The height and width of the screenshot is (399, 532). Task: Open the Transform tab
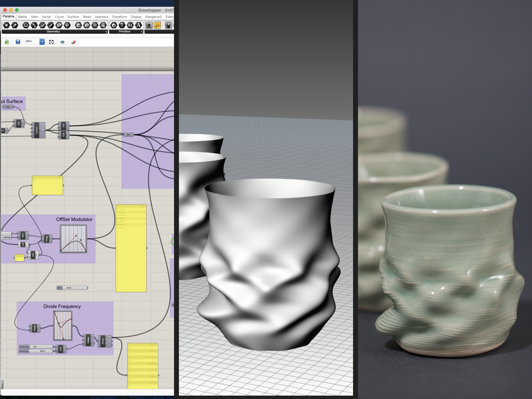(119, 17)
